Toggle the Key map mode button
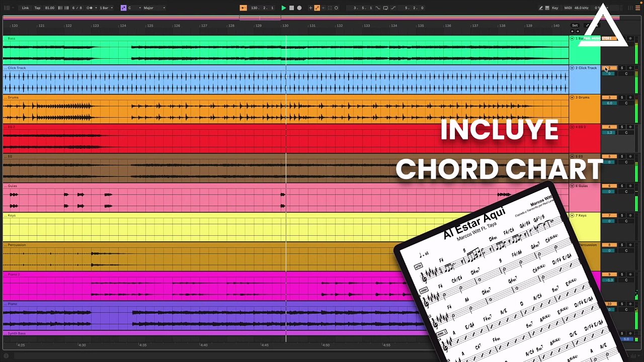Image resolution: width=644 pixels, height=362 pixels. point(555,8)
